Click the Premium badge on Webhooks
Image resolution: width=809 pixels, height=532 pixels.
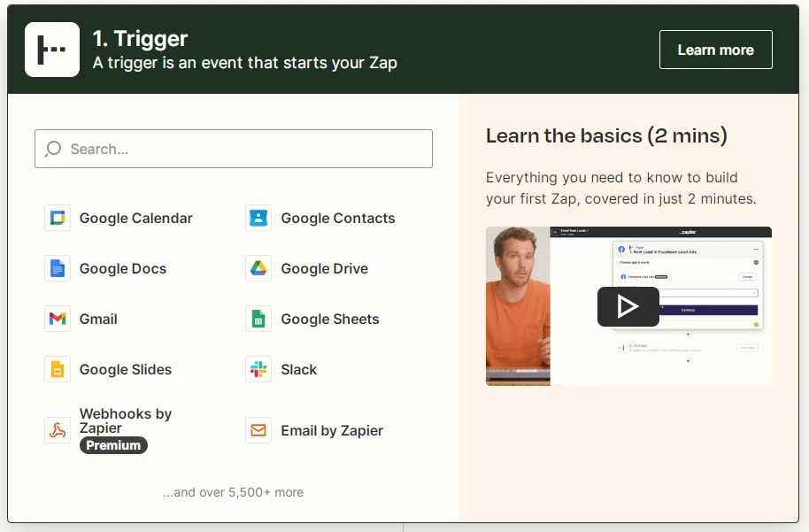pos(113,445)
